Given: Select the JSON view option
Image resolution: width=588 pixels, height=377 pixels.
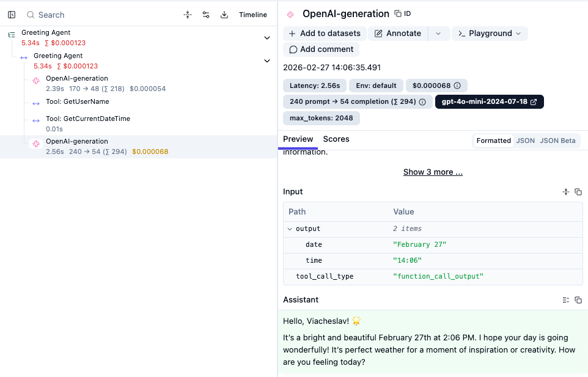Looking at the screenshot, I should coord(526,141).
